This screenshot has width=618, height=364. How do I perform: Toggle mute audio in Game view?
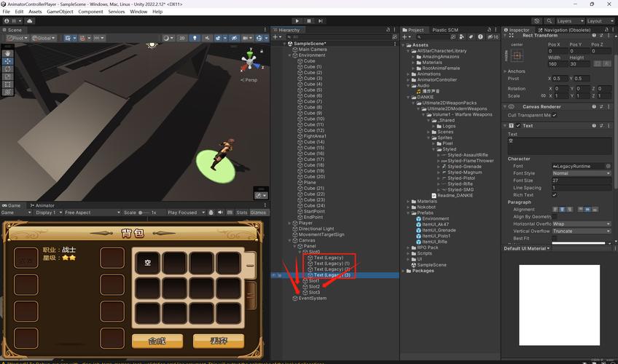point(220,213)
